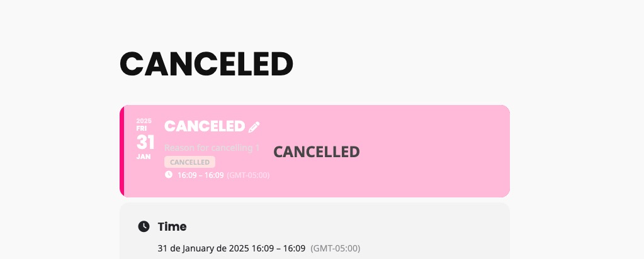The height and width of the screenshot is (259, 644).
Task: Click the GMT-05:00 timezone inside the pink card
Action: click(248, 175)
